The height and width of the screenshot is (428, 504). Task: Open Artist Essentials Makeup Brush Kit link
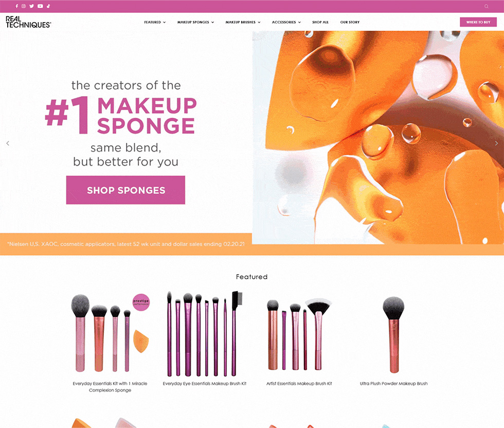click(299, 383)
